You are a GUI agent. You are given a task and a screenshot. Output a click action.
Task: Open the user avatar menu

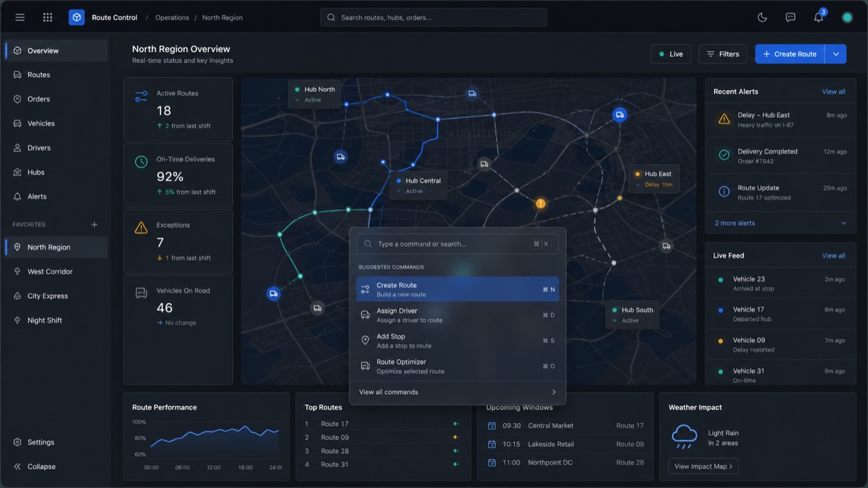point(847,18)
